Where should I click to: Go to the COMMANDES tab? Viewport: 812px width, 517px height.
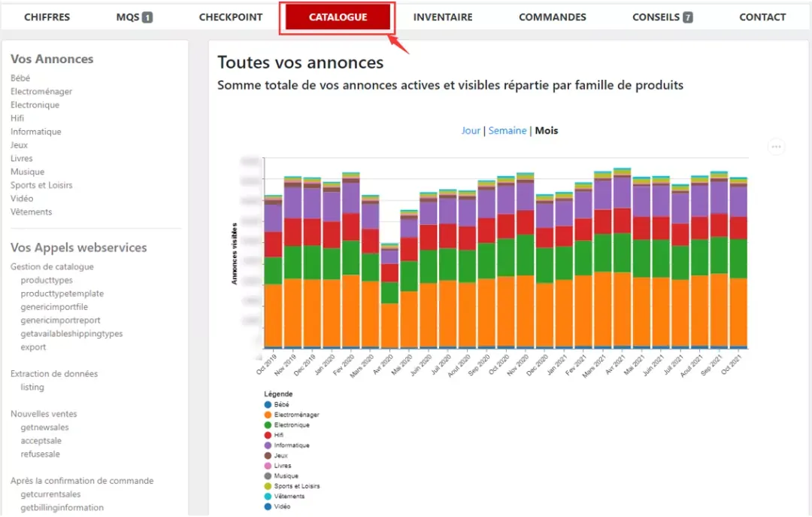point(553,17)
